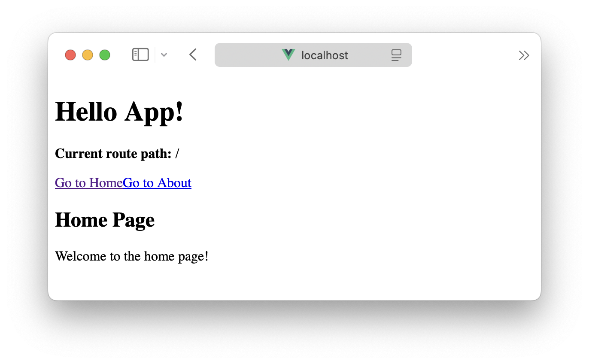Toggle the Safari sidebar icon
This screenshot has height=364, width=589.
(140, 55)
